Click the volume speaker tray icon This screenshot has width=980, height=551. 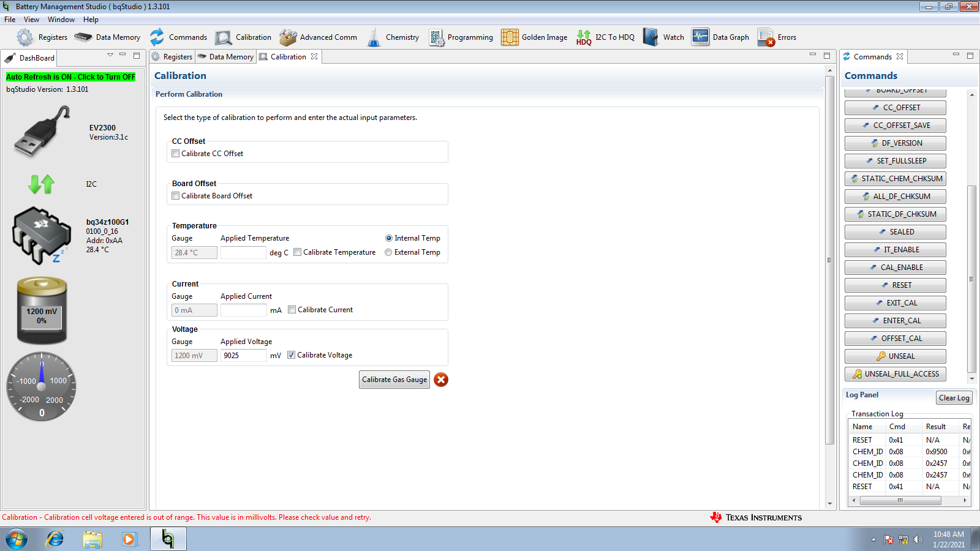pos(918,539)
